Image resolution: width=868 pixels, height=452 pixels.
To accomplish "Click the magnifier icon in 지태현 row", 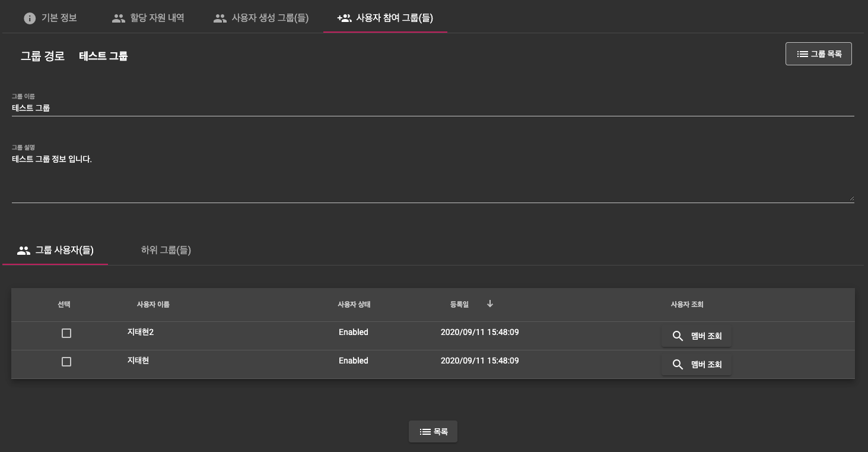I will pyautogui.click(x=678, y=365).
